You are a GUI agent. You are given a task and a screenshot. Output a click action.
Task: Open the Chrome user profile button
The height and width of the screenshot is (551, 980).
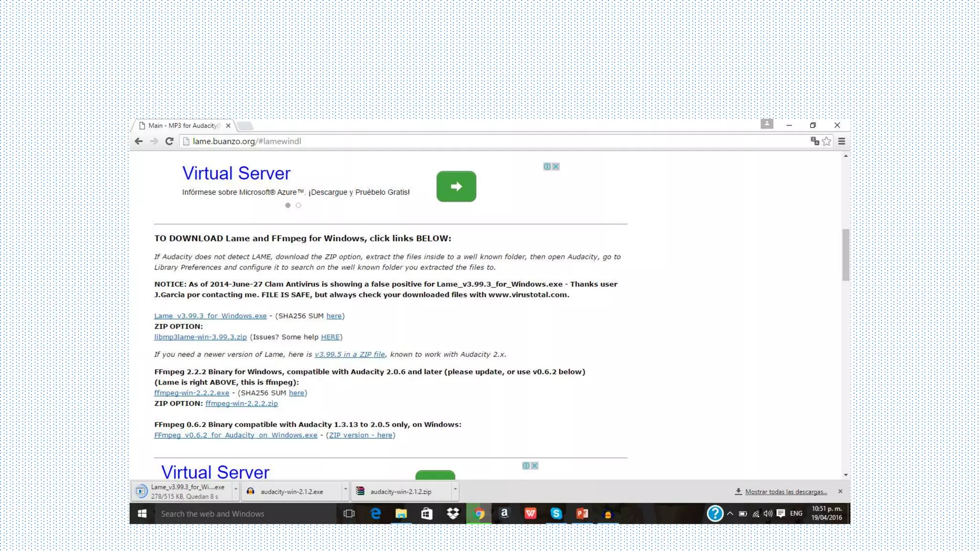coord(767,124)
